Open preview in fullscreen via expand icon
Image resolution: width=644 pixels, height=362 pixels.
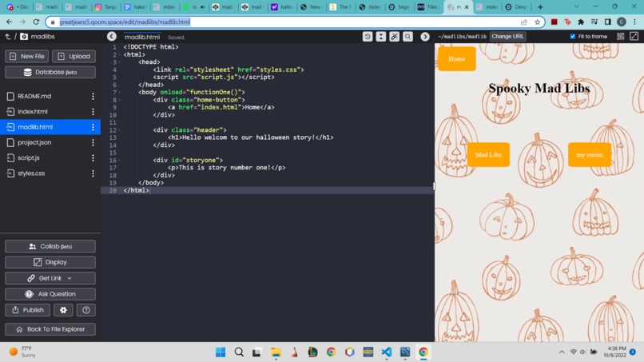(x=634, y=36)
